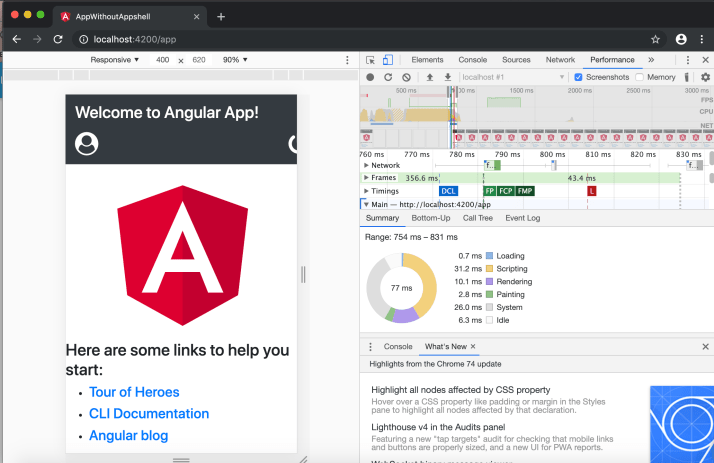Expand the Network track
The width and height of the screenshot is (714, 463).
[366, 165]
